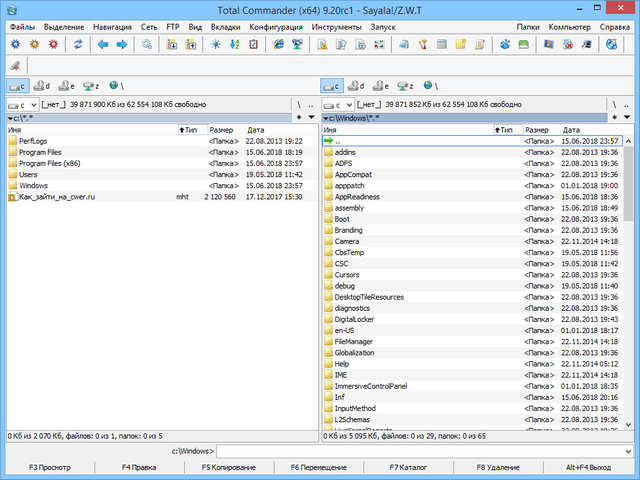Click the Internet Explorer toolbar icon
640x480 pixels.
click(277, 45)
